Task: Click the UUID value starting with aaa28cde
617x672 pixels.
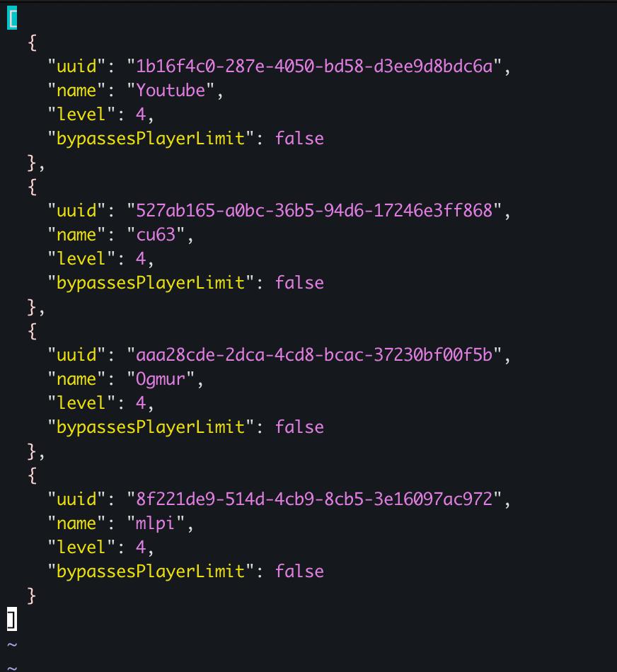Action: 313,355
